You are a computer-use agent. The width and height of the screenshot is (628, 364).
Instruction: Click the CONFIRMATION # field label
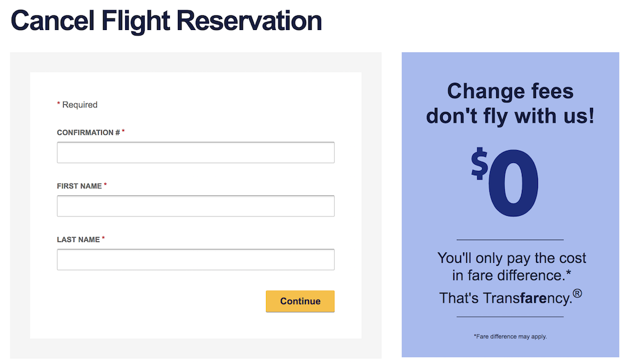click(x=88, y=132)
